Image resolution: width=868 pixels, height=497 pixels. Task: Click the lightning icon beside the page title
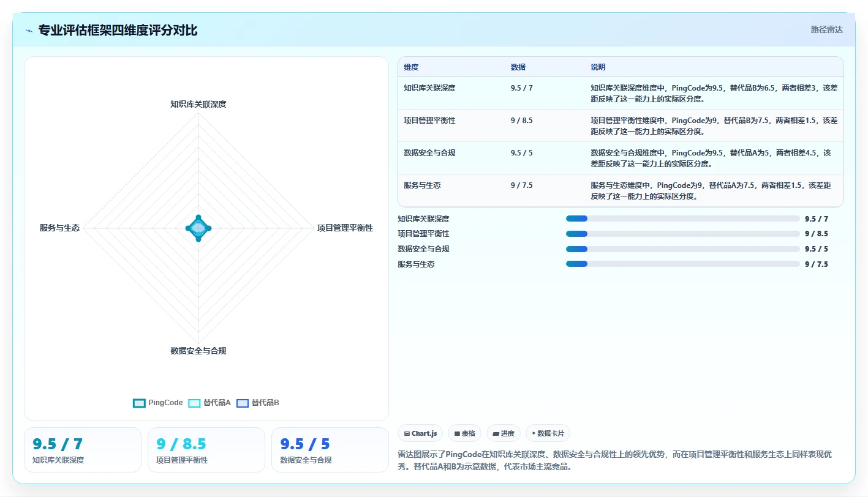(x=29, y=31)
